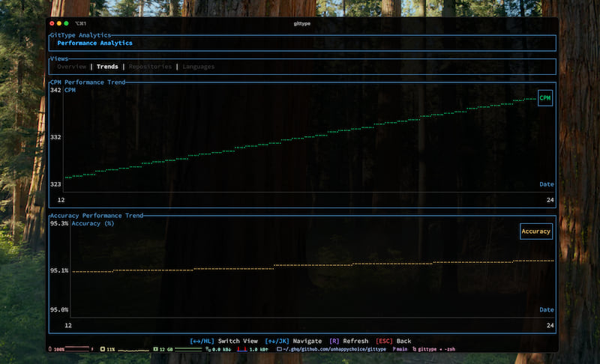Click the Navigate shortcut hint
Image resolution: width=600 pixels, height=364 pixels.
point(292,341)
